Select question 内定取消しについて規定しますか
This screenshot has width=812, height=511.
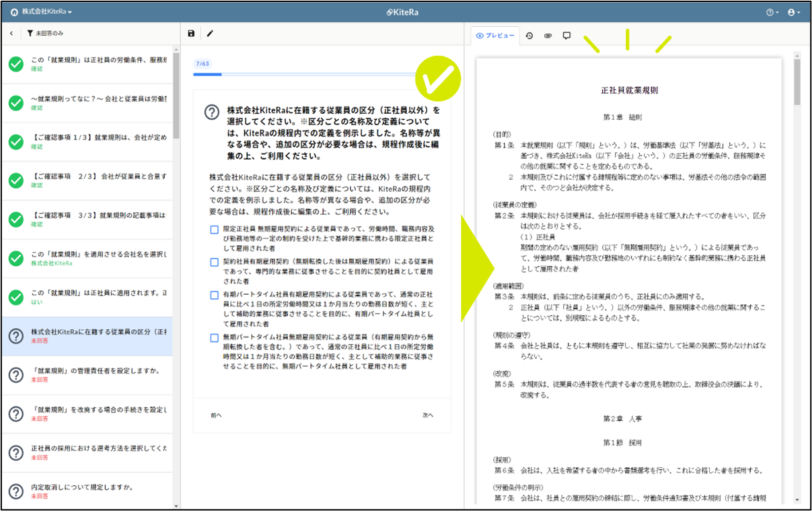(x=87, y=491)
